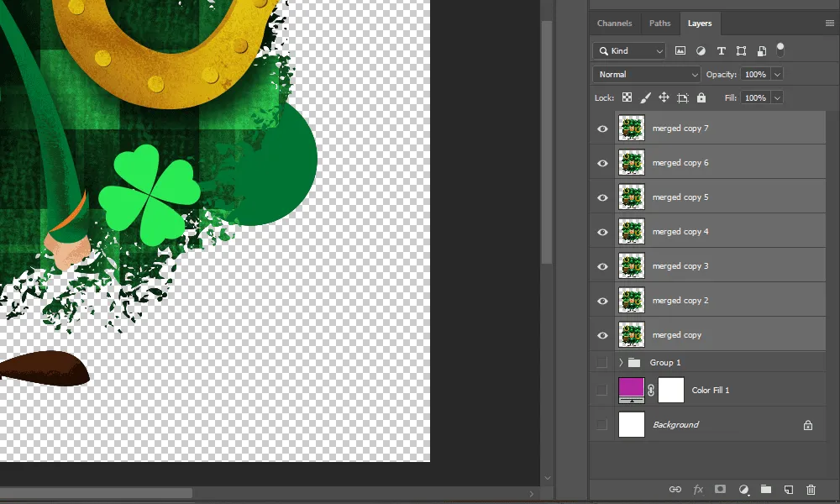
Task: Click the Background layer thumbnail
Action: pos(632,424)
